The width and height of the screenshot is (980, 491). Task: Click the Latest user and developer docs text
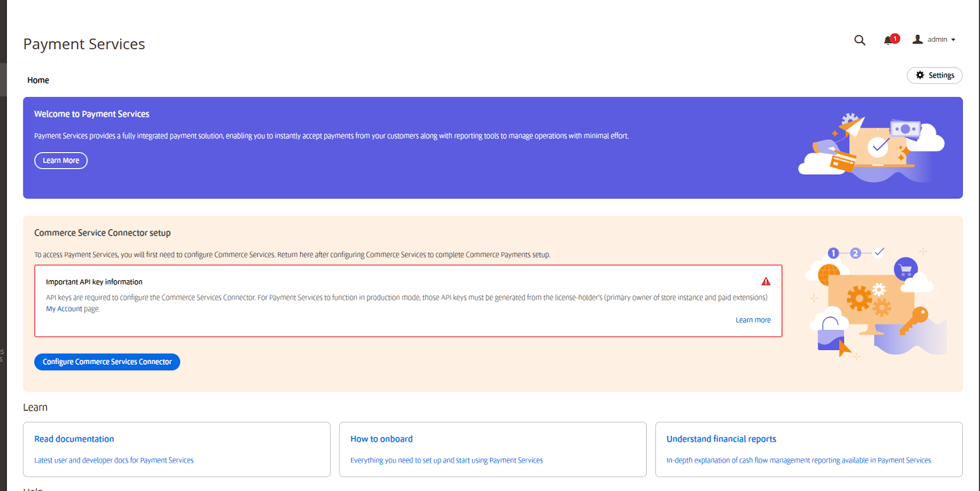(x=114, y=460)
